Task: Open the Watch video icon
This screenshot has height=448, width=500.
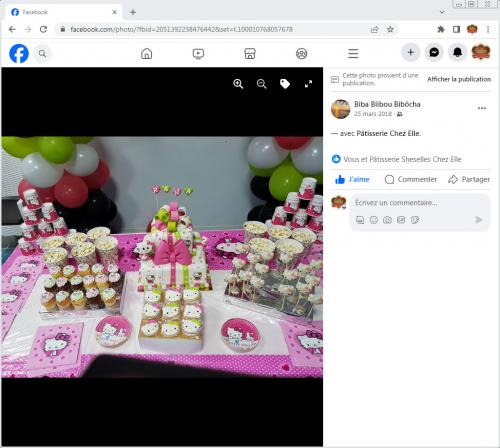Action: click(198, 53)
